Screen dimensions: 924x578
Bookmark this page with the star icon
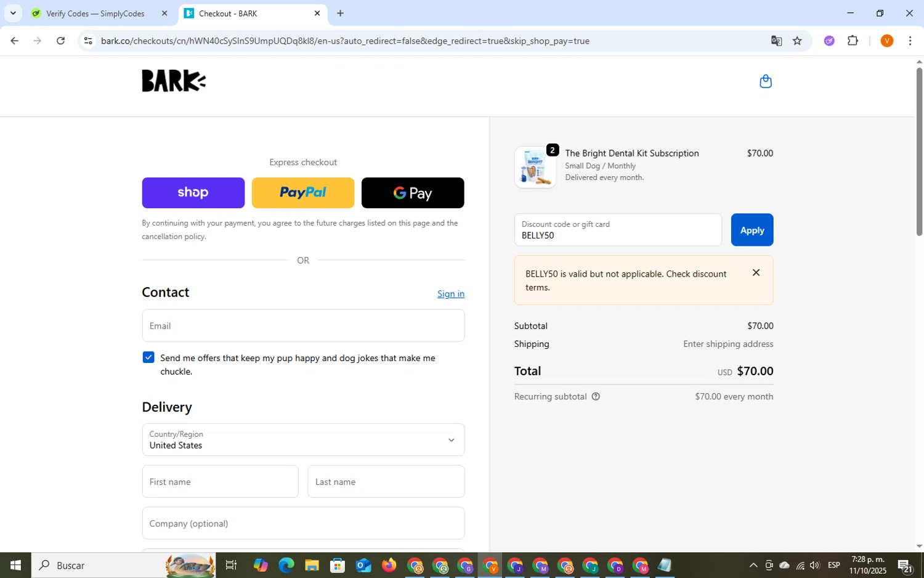(x=797, y=41)
